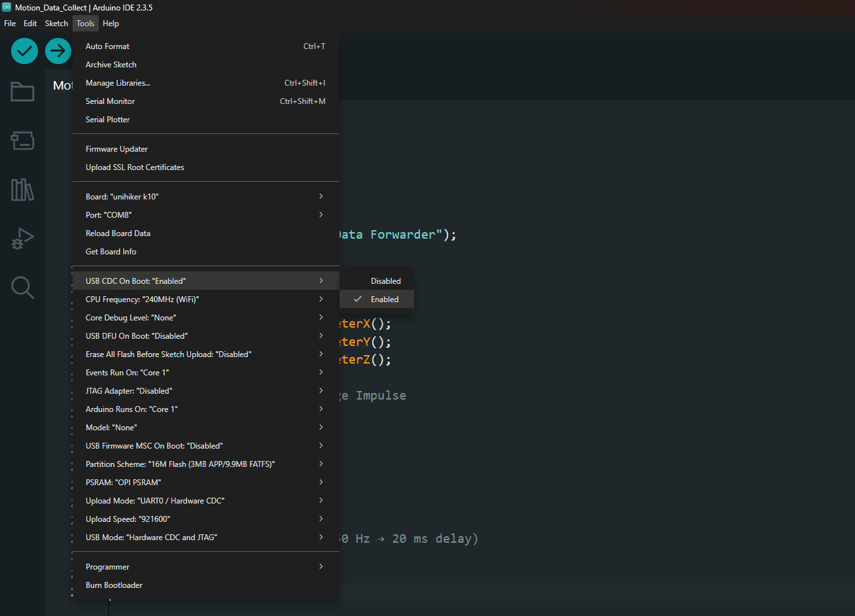Open the Boards Manager sidebar icon
The image size is (855, 616).
click(22, 140)
